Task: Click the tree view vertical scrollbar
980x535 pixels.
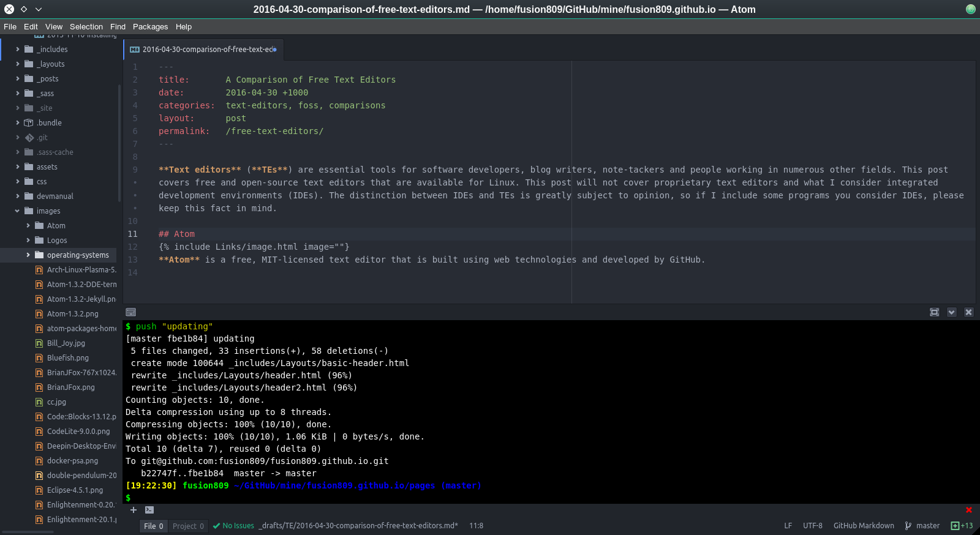Action: (x=119, y=143)
